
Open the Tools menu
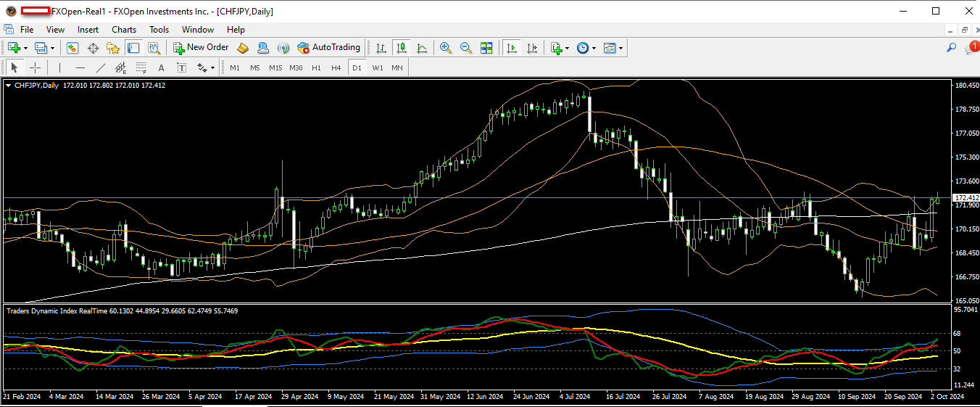tap(159, 30)
